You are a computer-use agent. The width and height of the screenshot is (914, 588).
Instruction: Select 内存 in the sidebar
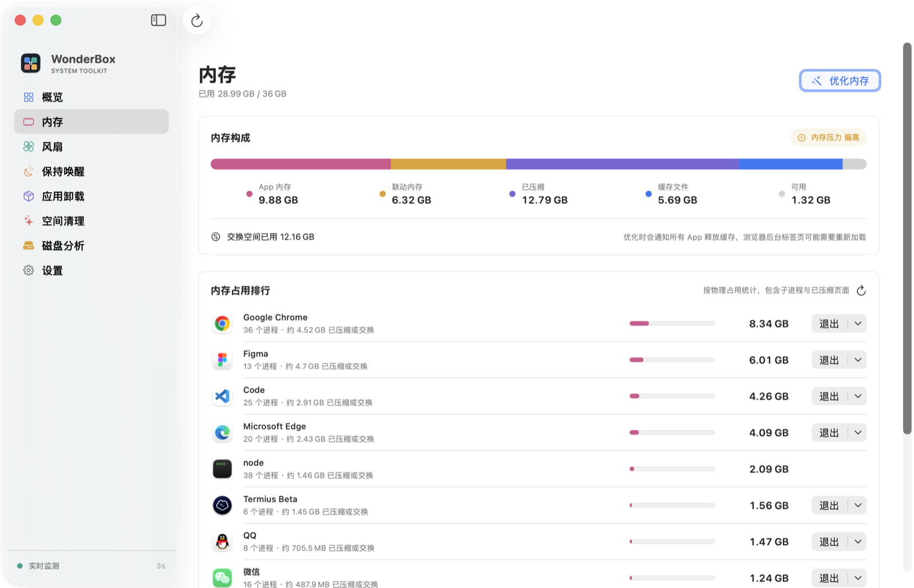coord(91,122)
